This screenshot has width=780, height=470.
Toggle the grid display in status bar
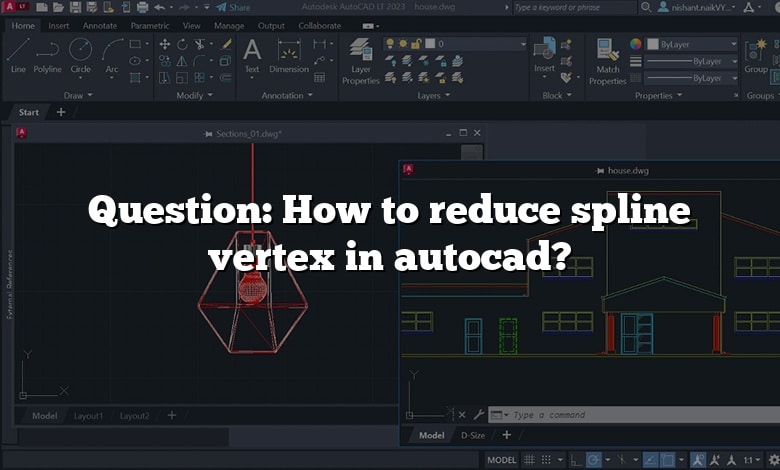coord(529,460)
